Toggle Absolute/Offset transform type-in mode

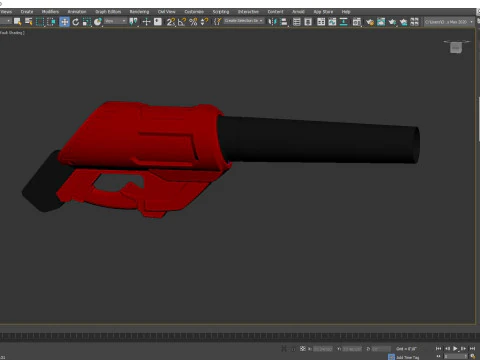click(302, 349)
